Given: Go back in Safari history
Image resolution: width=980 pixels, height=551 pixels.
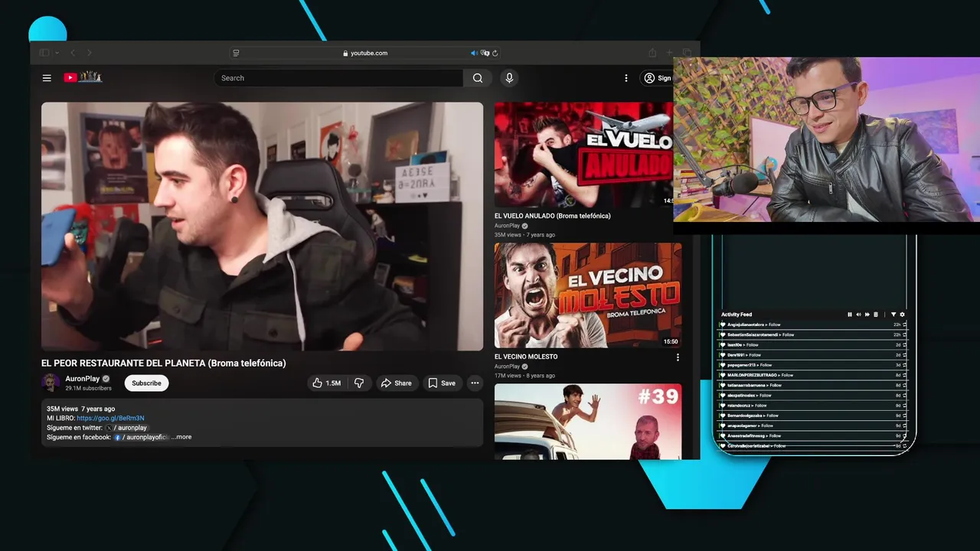Looking at the screenshot, I should pyautogui.click(x=73, y=53).
